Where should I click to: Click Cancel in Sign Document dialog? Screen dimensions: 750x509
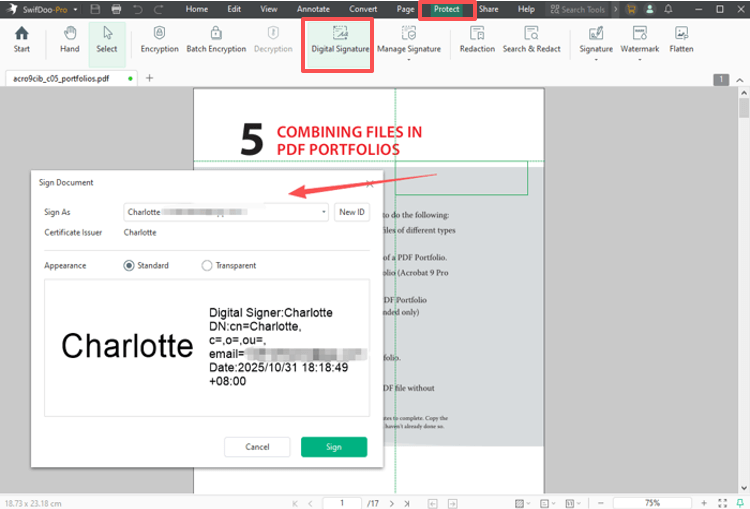(x=257, y=447)
